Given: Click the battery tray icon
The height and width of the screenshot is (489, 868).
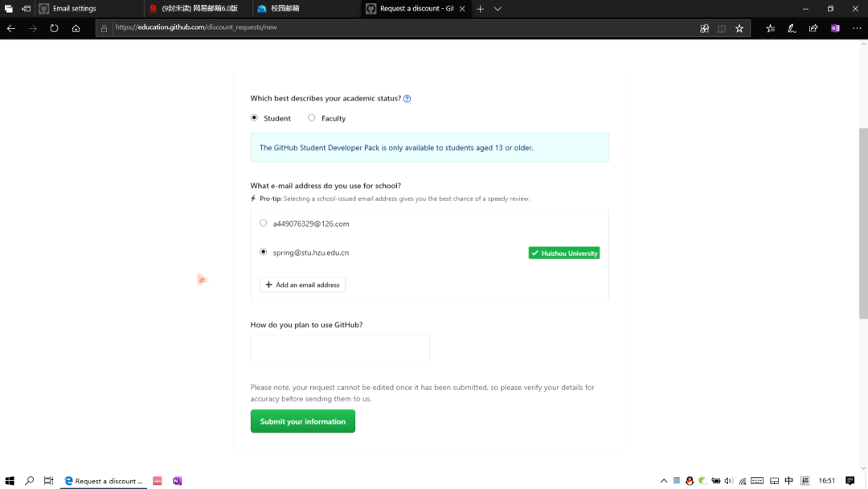Looking at the screenshot, I should coord(716,481).
